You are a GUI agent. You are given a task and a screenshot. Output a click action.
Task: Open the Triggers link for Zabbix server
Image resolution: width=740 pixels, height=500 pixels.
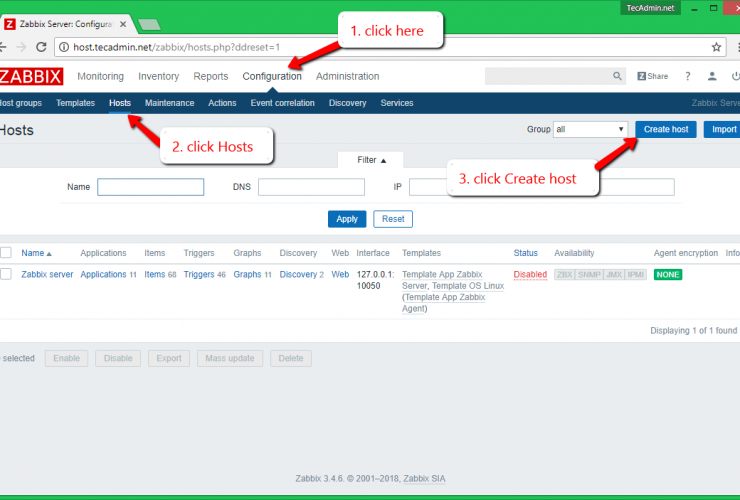[199, 274]
